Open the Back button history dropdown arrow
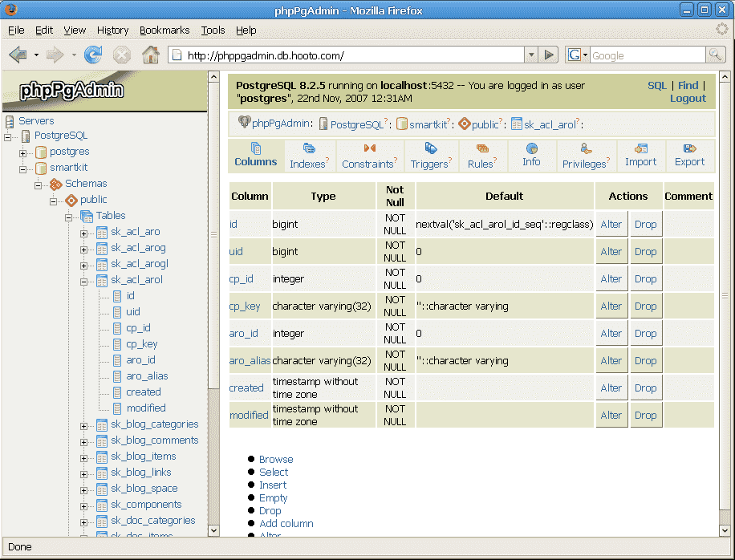Image resolution: width=735 pixels, height=560 pixels. (x=36, y=55)
